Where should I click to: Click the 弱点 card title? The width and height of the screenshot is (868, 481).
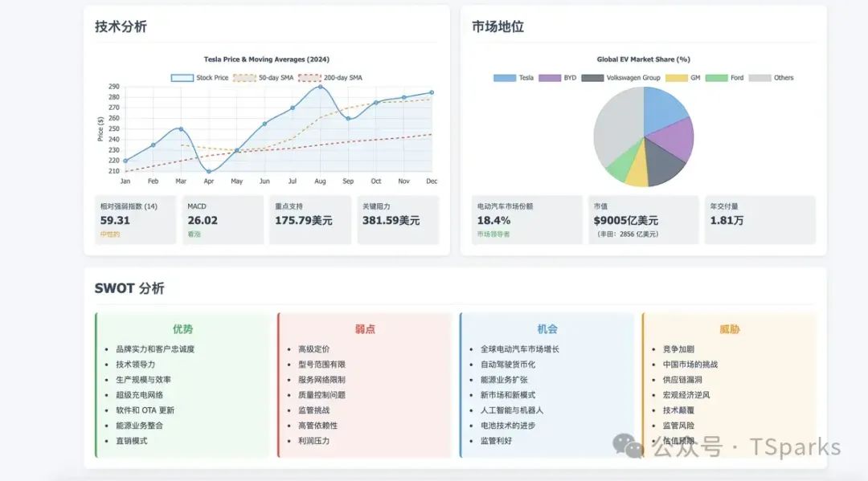(365, 329)
